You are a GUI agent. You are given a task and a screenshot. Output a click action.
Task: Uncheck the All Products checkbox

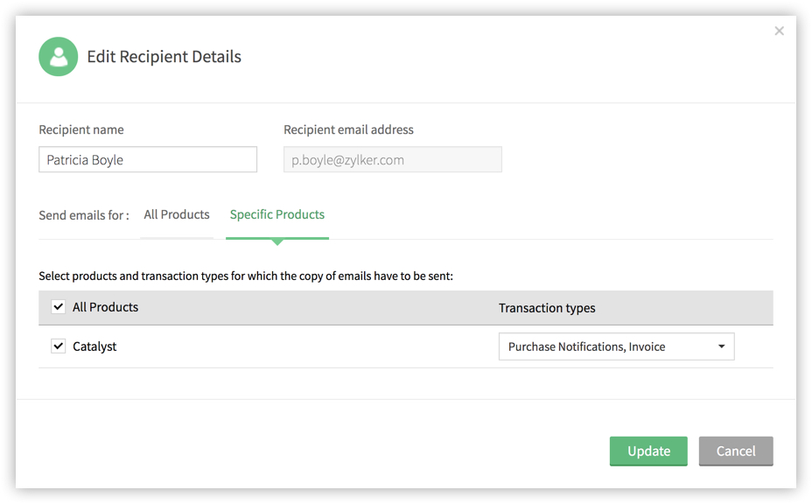[x=58, y=306]
